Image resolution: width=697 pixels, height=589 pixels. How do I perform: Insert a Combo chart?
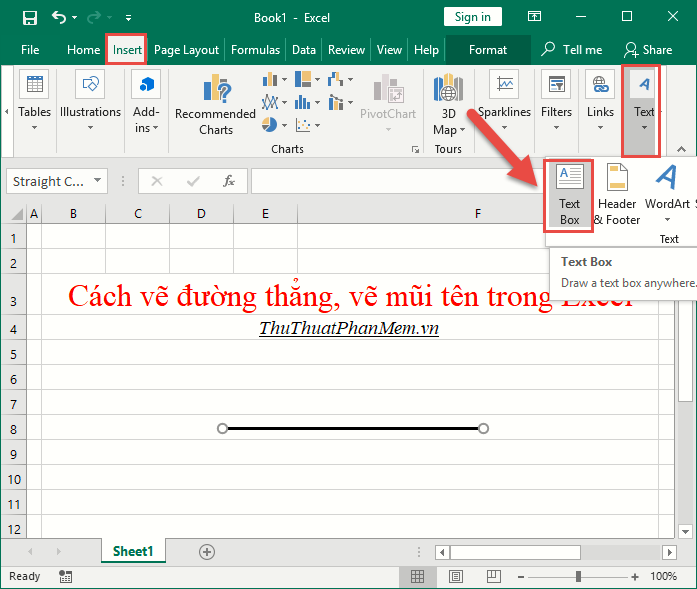point(340,103)
